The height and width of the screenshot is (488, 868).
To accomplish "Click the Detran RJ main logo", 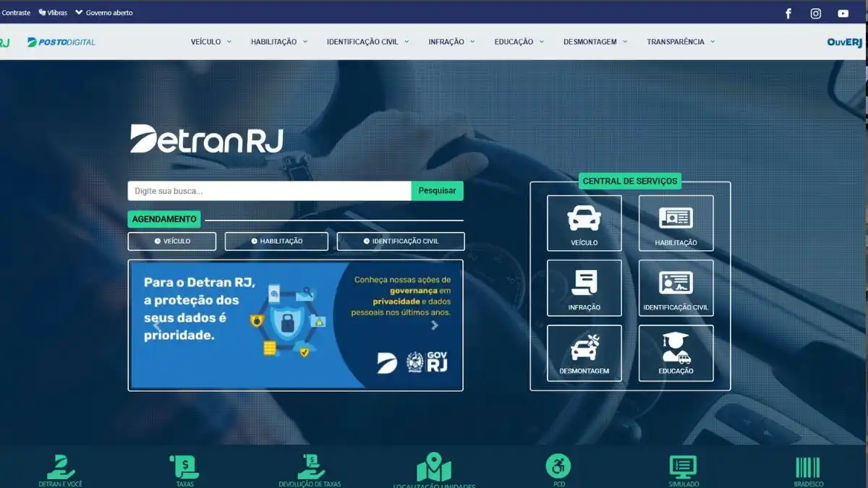I will [x=206, y=139].
